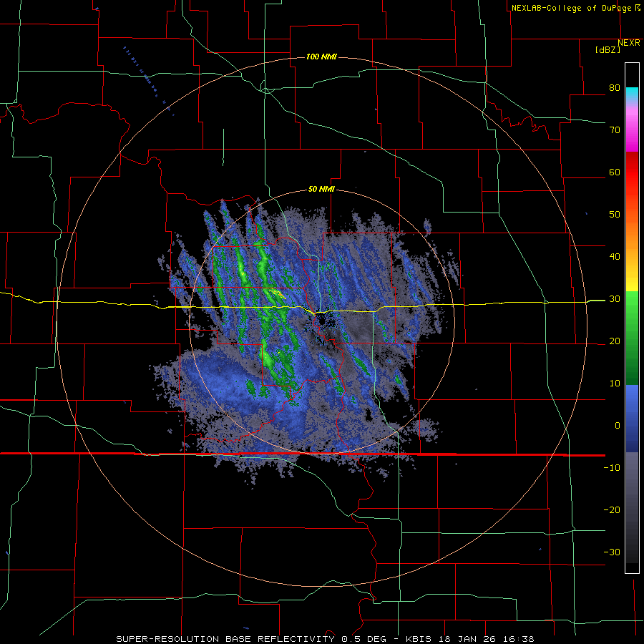Image resolution: width=644 pixels, height=644 pixels.
Task: Click the 30 value on the dBZ scale
Action: pos(615,299)
